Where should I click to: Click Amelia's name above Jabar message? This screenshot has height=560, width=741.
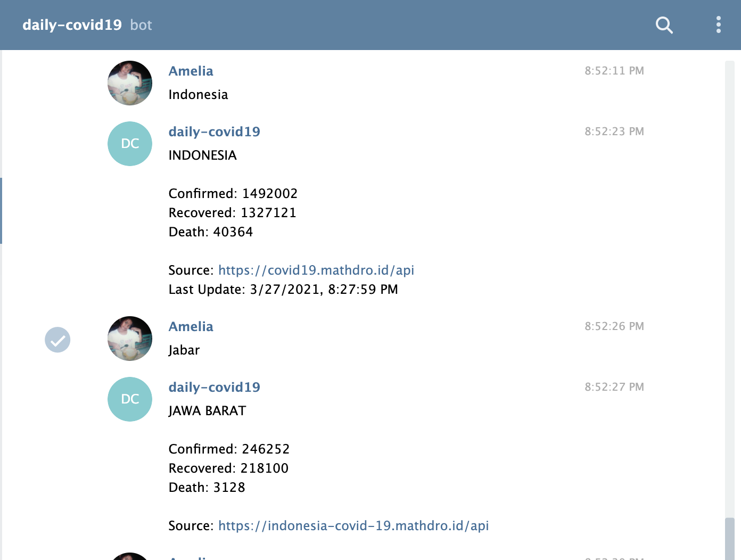coord(191,326)
